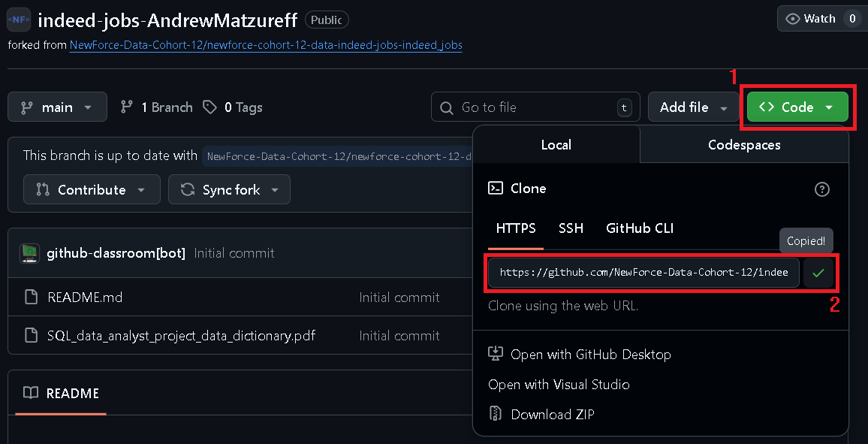Click the book icon on README tab
The image size is (868, 444).
[x=31, y=393]
